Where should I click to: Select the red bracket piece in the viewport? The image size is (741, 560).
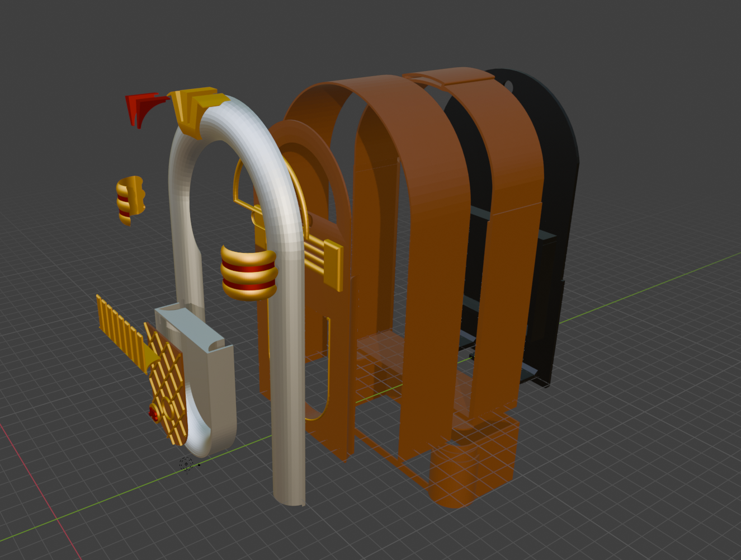coord(140,107)
